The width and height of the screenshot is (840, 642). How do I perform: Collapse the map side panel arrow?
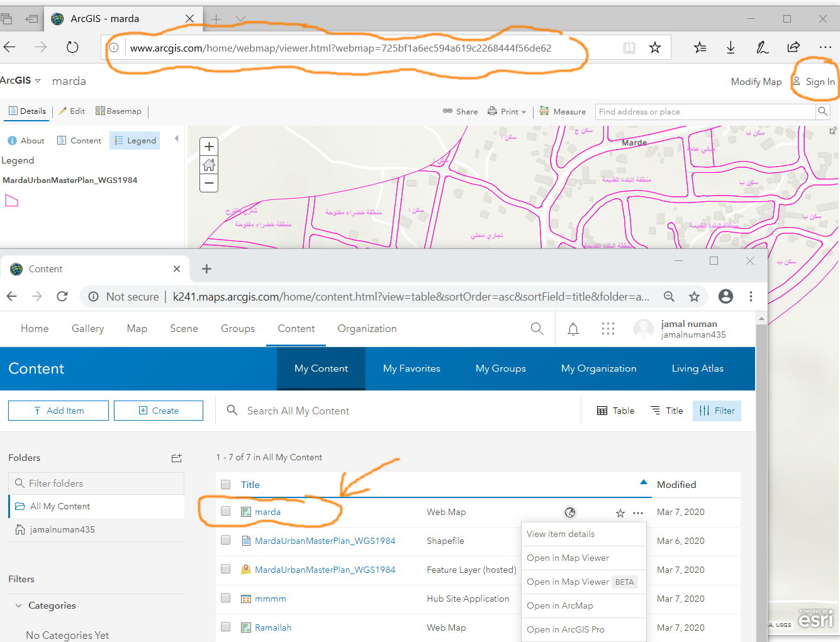176,138
